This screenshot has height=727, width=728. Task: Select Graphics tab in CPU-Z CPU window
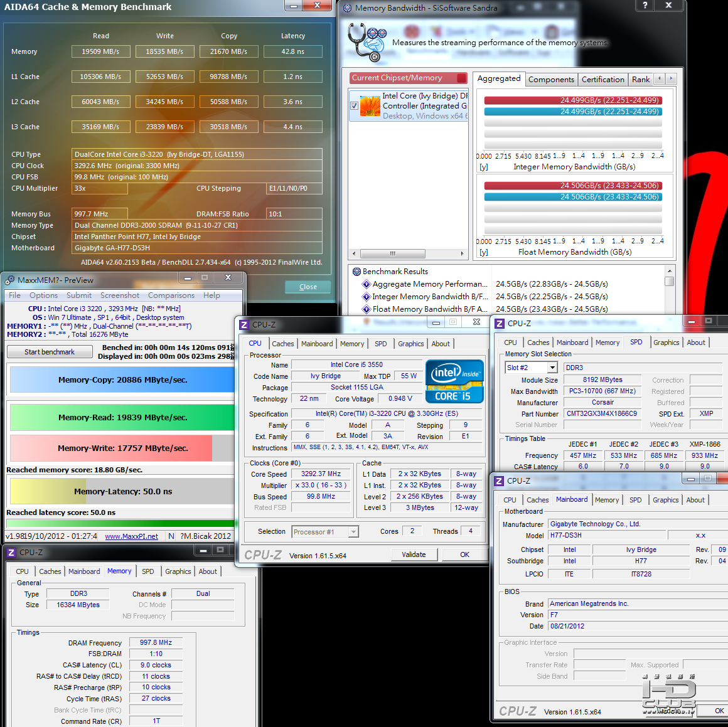point(411,344)
